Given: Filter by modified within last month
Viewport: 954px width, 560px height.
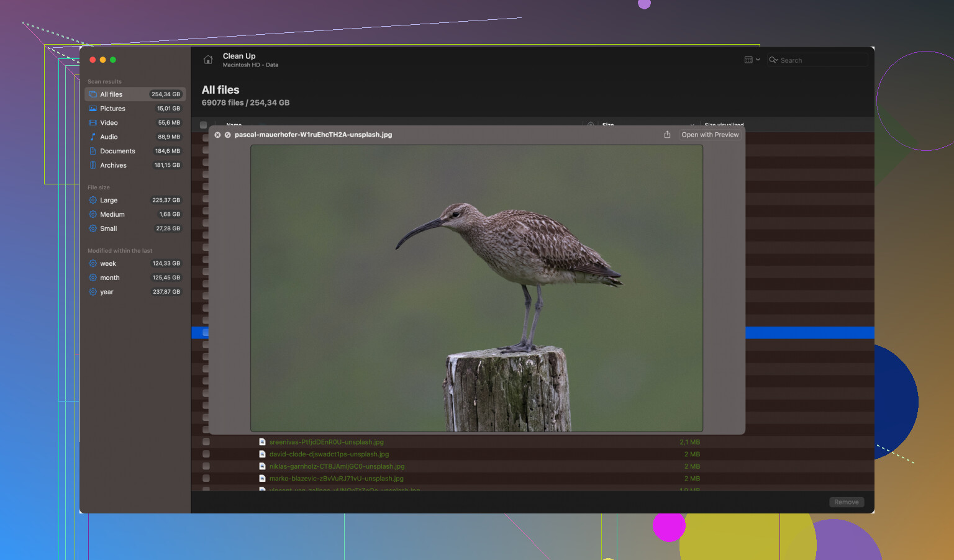Looking at the screenshot, I should pos(110,278).
